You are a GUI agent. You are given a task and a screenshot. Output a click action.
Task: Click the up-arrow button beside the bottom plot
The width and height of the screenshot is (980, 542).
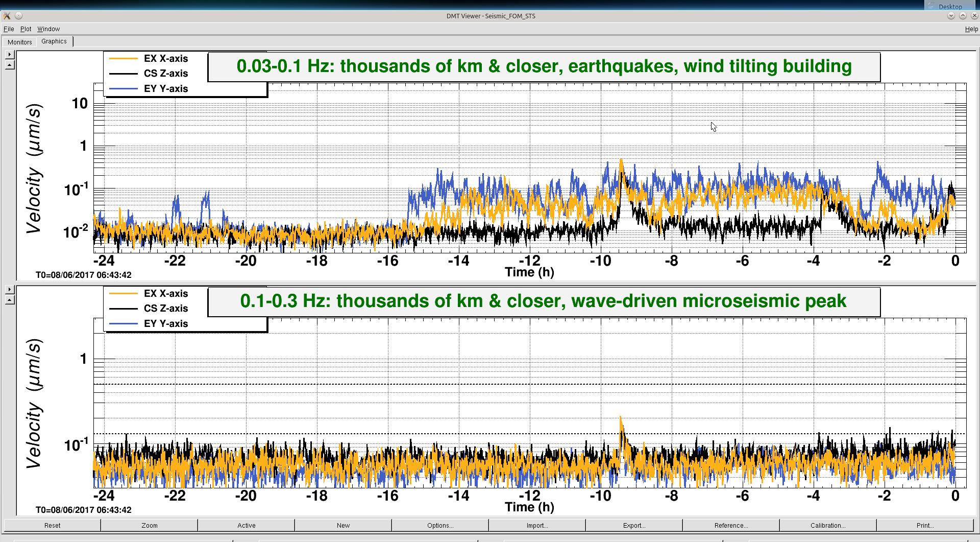(x=10, y=300)
